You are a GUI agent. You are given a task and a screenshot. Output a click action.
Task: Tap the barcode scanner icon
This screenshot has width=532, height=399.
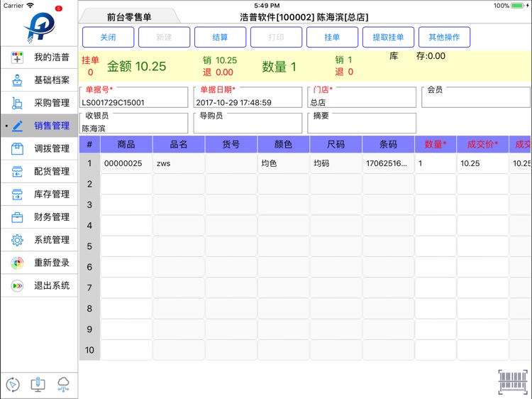tap(513, 382)
